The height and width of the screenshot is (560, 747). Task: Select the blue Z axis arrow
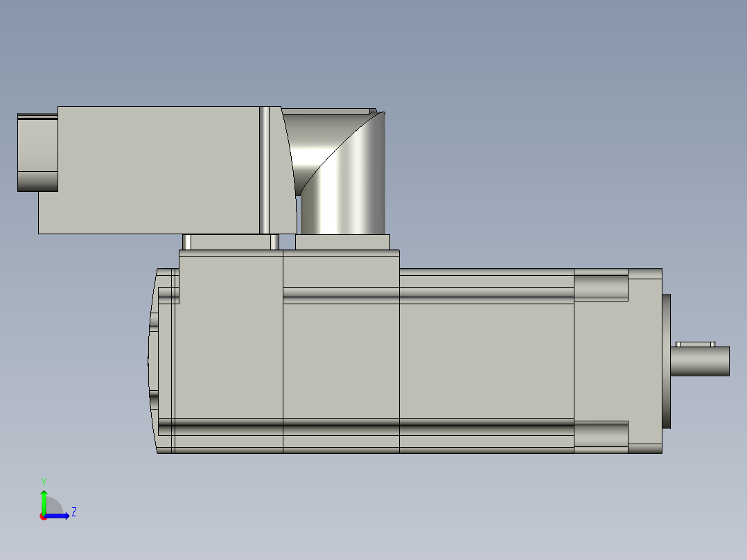click(x=56, y=516)
